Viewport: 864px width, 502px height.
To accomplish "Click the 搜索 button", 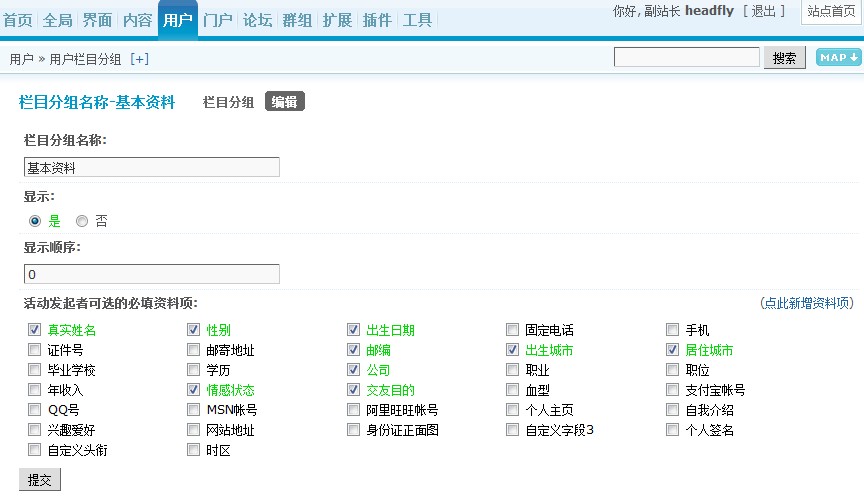I will pyautogui.click(x=785, y=58).
